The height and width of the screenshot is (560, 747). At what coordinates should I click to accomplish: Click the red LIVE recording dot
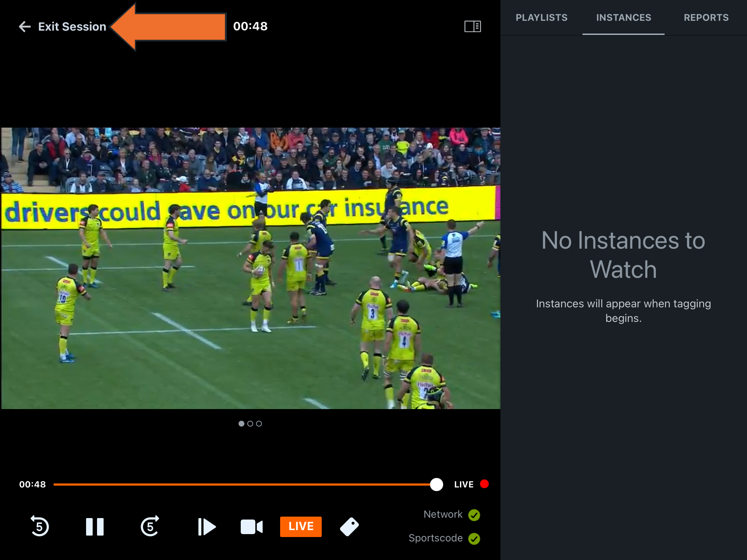pos(484,484)
